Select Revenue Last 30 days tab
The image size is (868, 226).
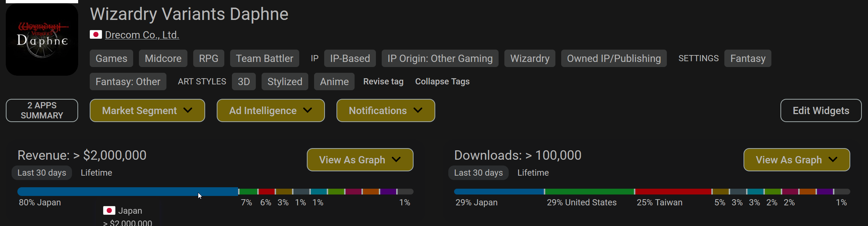click(x=42, y=173)
